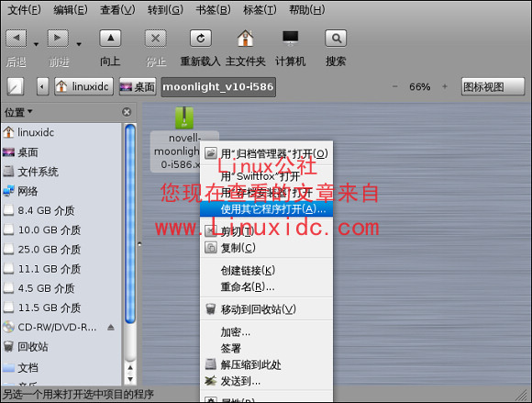Open the Back history dropdown arrow
The width and height of the screenshot is (532, 403).
(36, 44)
